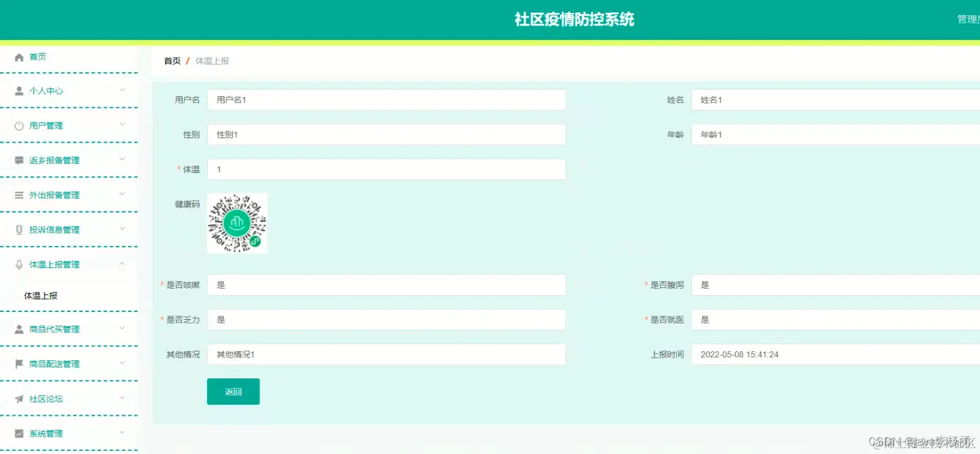The height and width of the screenshot is (454, 980).
Task: Click the home icon beside 首页 in sidebar
Action: tap(19, 57)
